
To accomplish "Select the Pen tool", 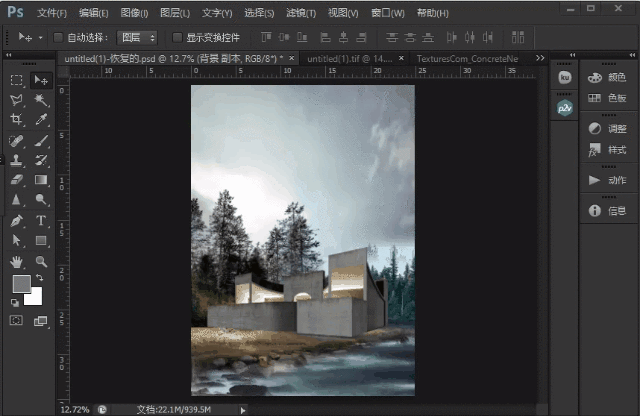I will [17, 221].
